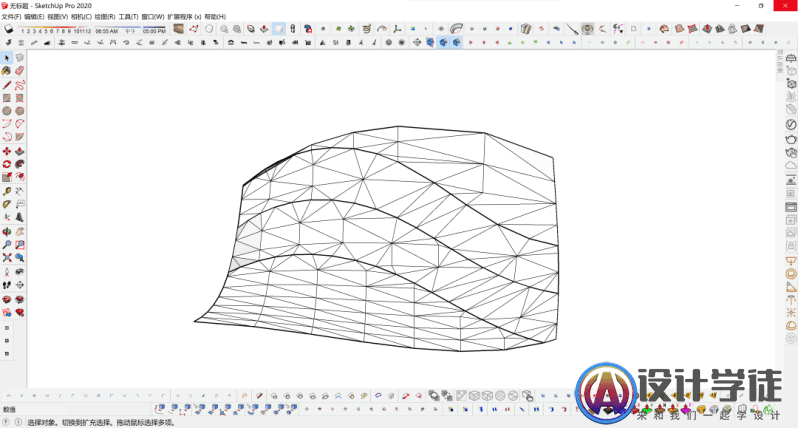Viewport: 798px width, 428px height.
Task: Activate the Eraser tool
Action: pyautogui.click(x=19, y=71)
